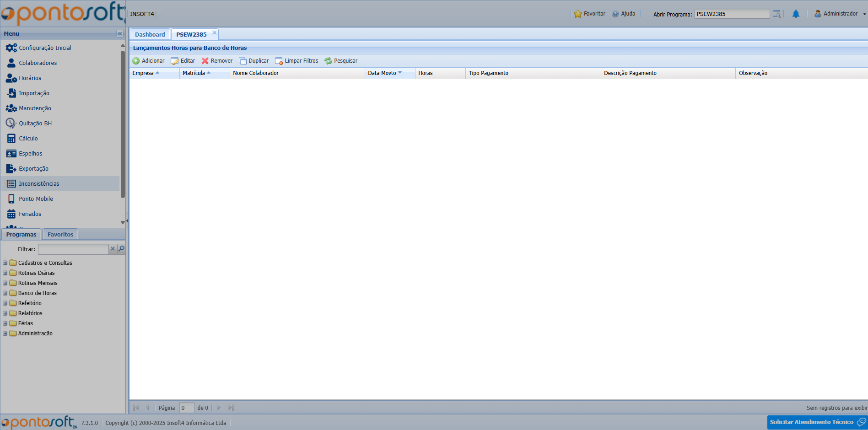Click the Limpar Filtros icon

pos(279,61)
